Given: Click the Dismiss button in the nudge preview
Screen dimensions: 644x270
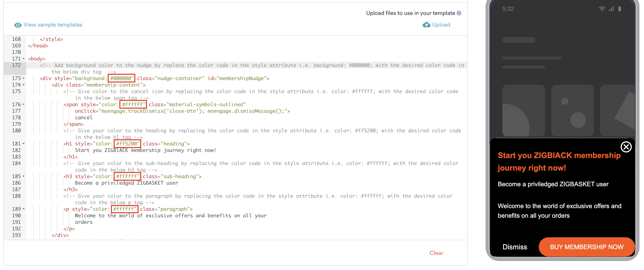Looking at the screenshot, I should click(515, 247).
